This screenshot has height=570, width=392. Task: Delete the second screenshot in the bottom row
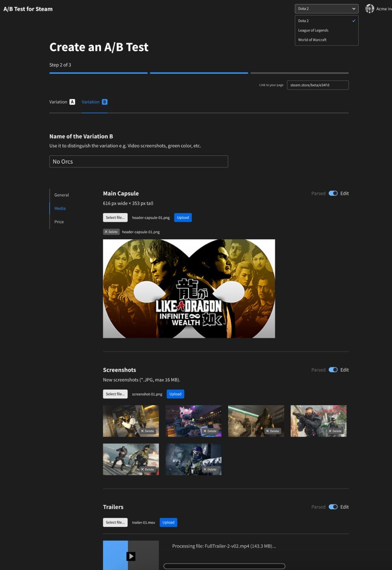[x=210, y=469]
